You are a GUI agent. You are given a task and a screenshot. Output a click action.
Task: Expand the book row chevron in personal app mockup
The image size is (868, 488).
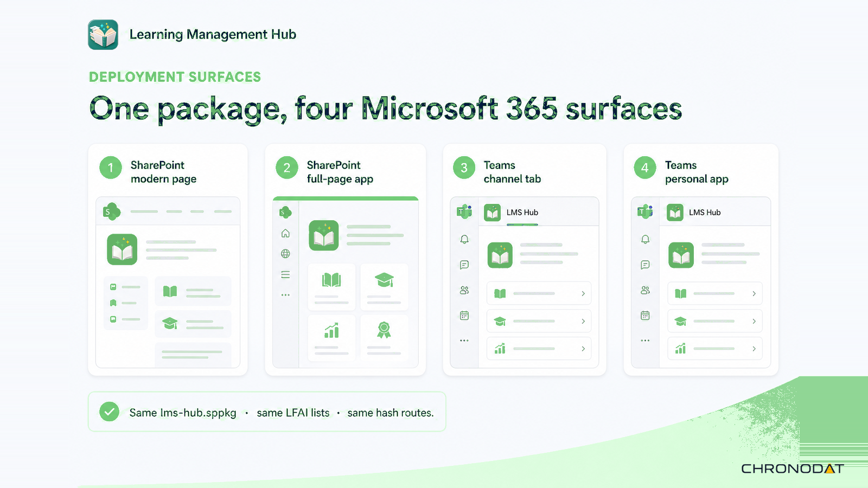click(x=754, y=293)
